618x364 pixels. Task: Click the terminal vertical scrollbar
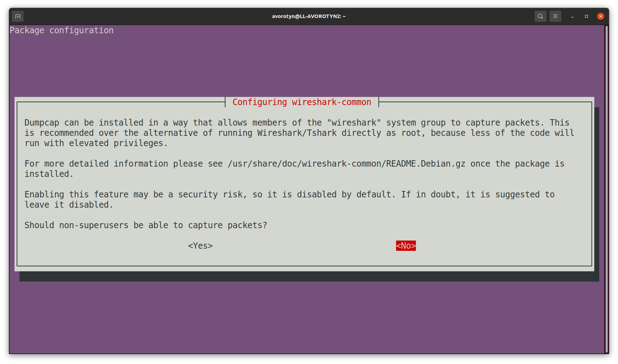coord(607,189)
